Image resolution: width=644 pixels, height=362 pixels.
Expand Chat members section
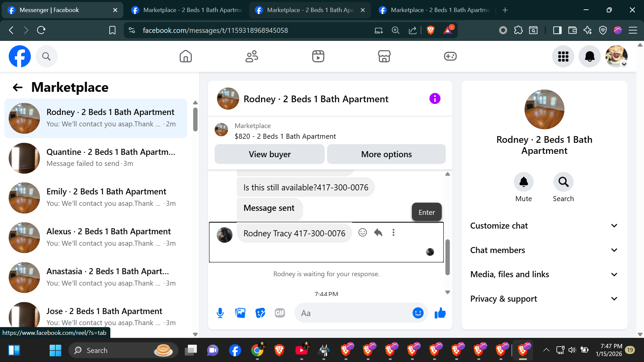coord(544,250)
